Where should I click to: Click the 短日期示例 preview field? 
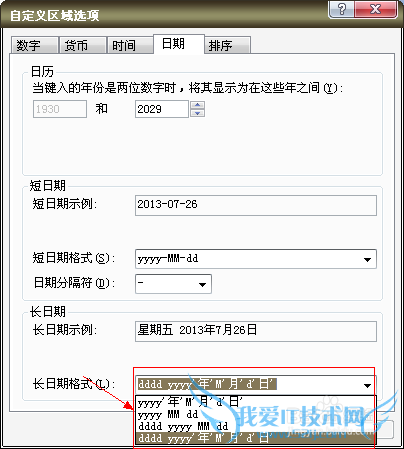(256, 205)
